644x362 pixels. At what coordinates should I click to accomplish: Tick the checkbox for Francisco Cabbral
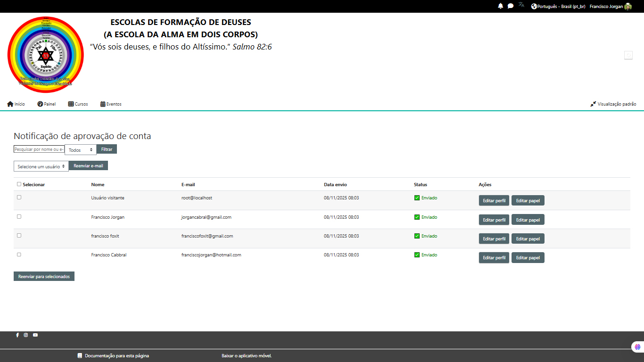19,255
